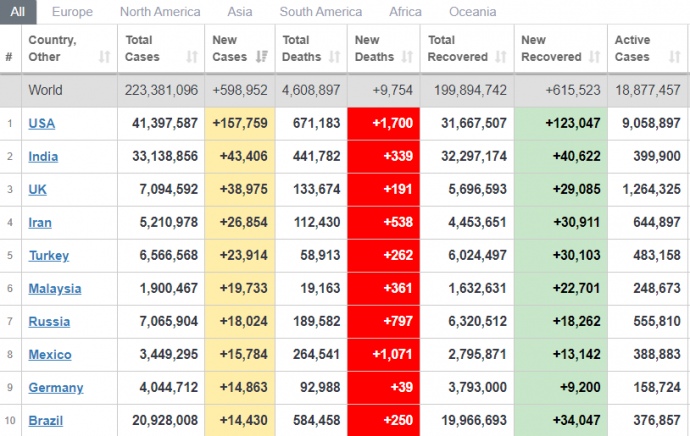Viewport: 690px width, 436px height.
Task: Sort by Total Deaths arrow icon
Action: 335,57
